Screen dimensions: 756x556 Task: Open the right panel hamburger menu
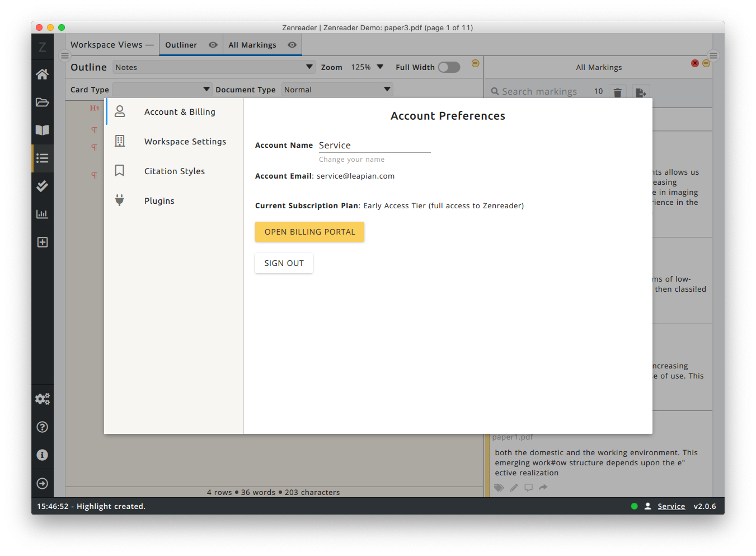click(x=713, y=55)
